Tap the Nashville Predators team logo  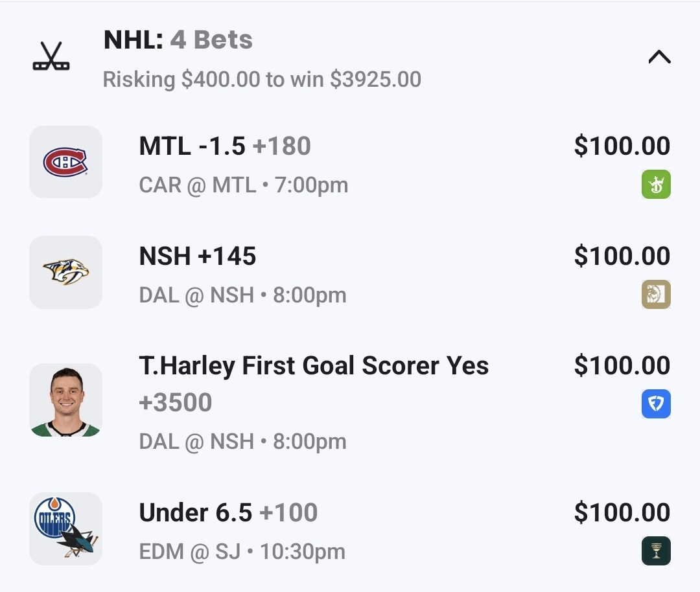click(x=65, y=272)
